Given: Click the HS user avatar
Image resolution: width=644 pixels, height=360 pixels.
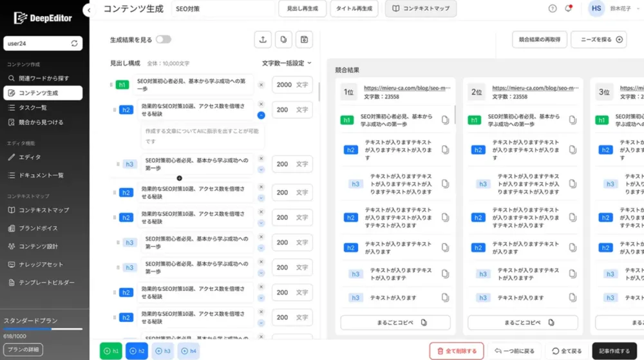Looking at the screenshot, I should click(x=596, y=8).
